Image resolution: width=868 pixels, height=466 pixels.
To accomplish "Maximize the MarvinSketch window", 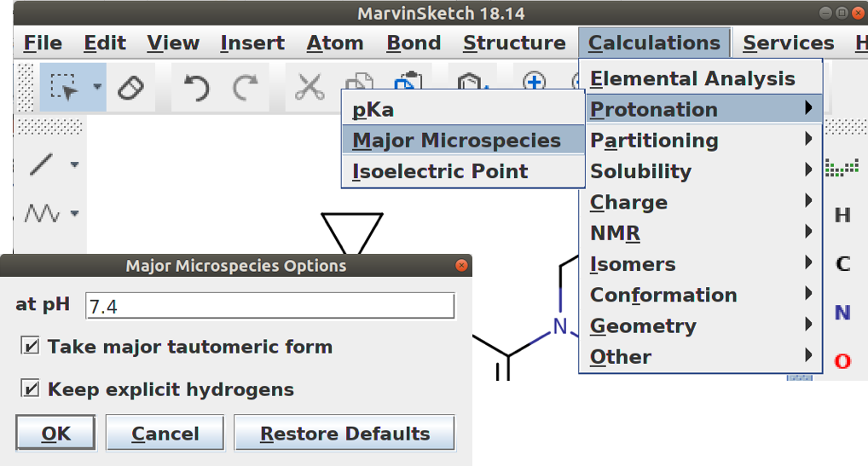I will click(x=842, y=13).
